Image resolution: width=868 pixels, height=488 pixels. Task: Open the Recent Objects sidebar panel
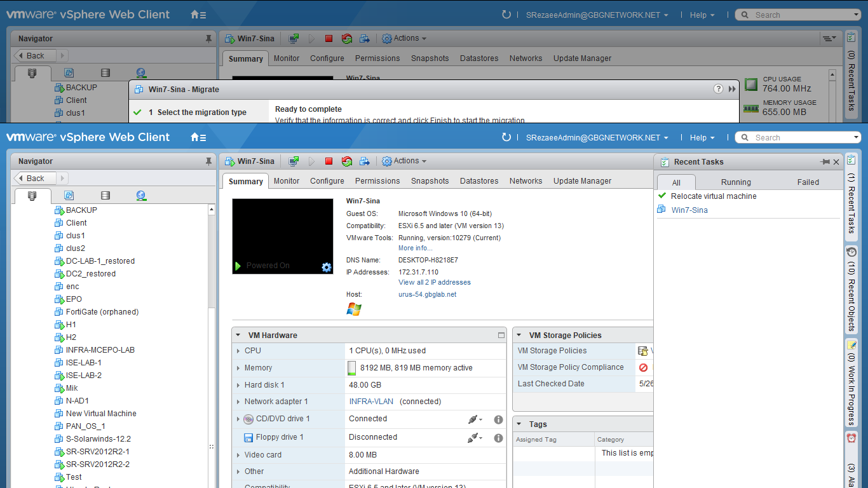851,289
